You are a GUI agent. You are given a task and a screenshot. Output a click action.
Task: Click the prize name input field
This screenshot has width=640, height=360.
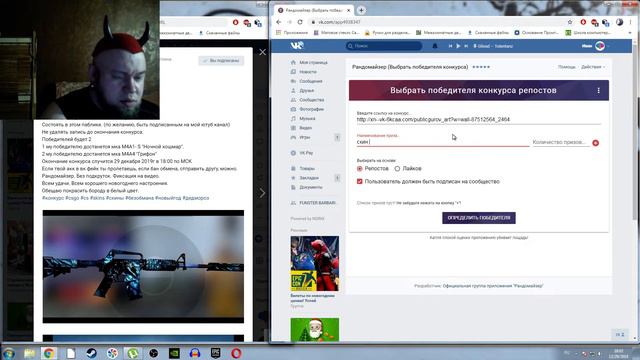tap(442, 142)
